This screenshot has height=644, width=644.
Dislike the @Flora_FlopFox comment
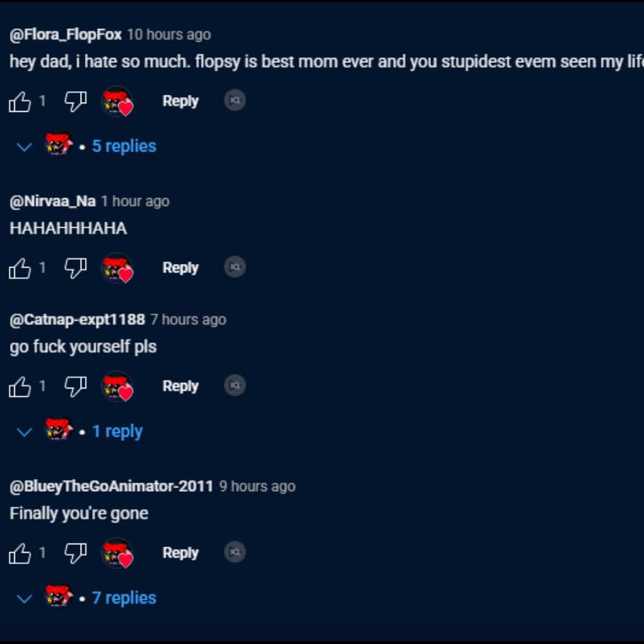76,101
